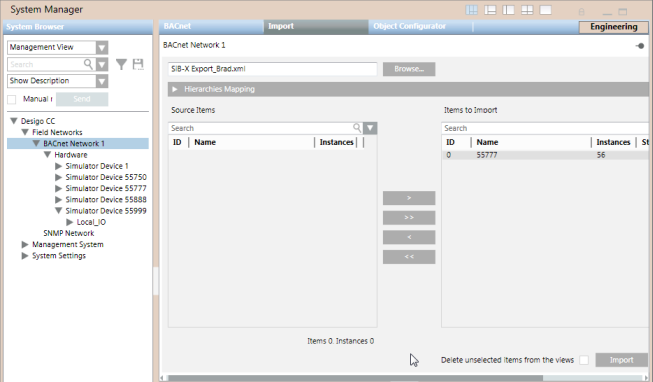653x382 pixels.
Task: Switch to the BACnet tab
Action: coord(177,26)
